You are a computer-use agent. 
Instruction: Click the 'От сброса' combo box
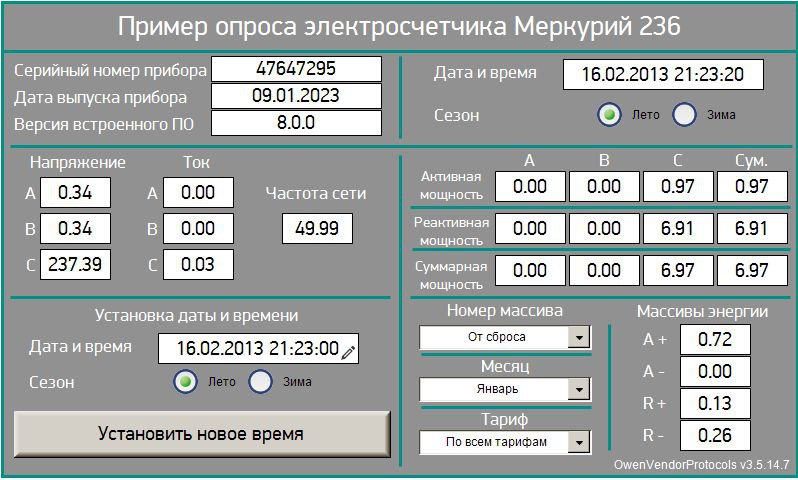pos(505,337)
